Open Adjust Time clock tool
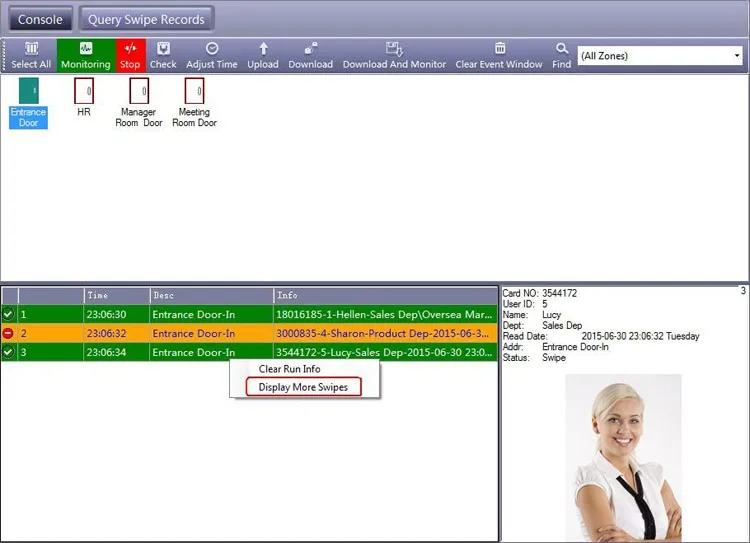Viewport: 750px width, 543px height. 212,55
